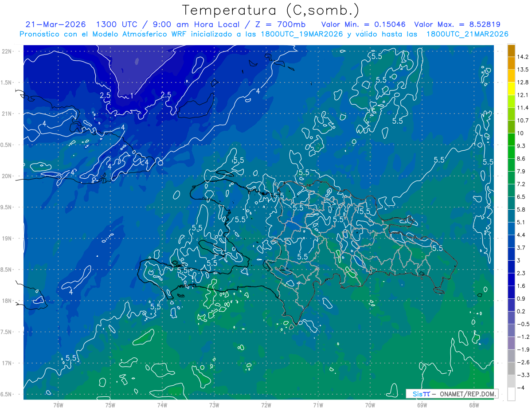
Task: Click the contour label 7 near bottom right
Action: coord(450,372)
